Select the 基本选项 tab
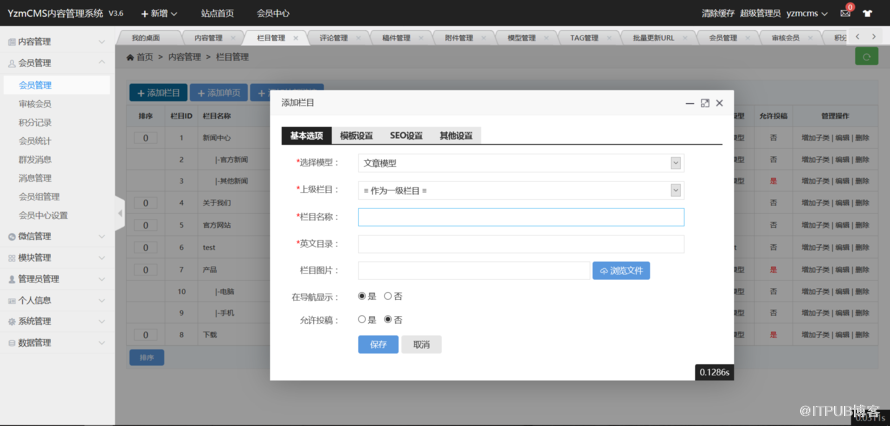890x426 pixels. 307,136
